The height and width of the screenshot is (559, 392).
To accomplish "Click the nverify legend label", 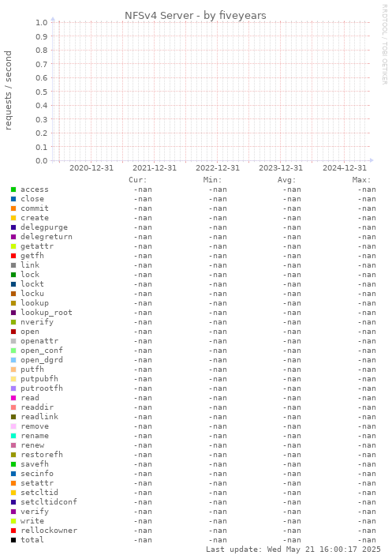I will [x=37, y=322].
